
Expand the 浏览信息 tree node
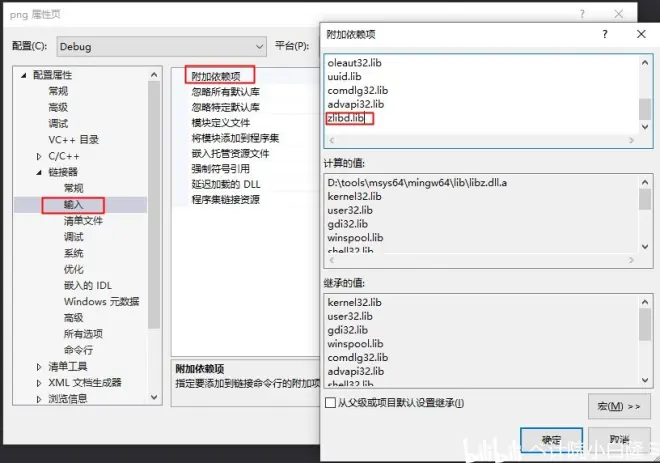39,399
